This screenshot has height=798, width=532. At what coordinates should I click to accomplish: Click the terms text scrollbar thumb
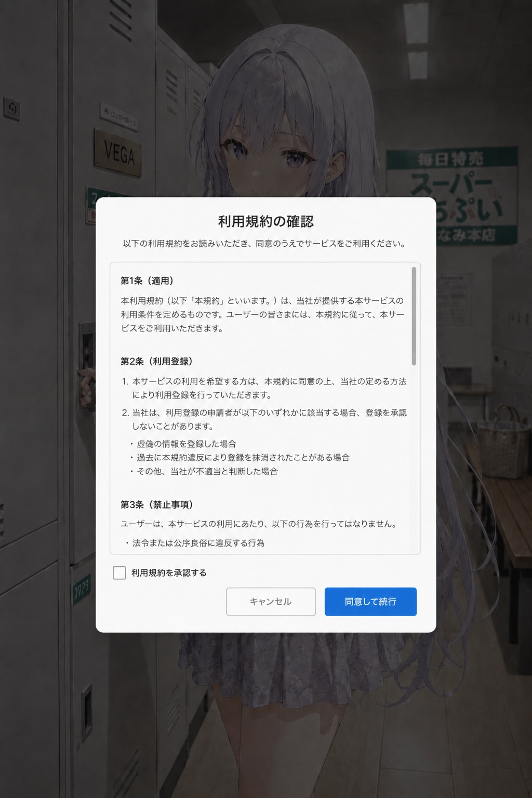coord(414,316)
